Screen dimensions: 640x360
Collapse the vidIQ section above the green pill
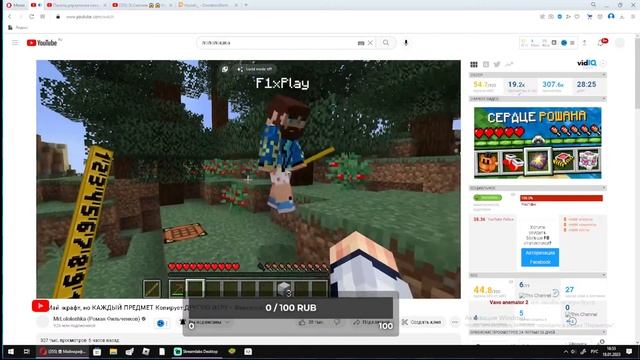tap(604, 188)
